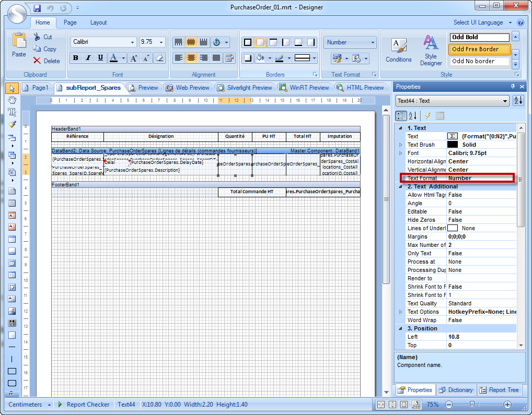532x415 pixels.
Task: Toggle Underline formatting
Action: coord(100,58)
